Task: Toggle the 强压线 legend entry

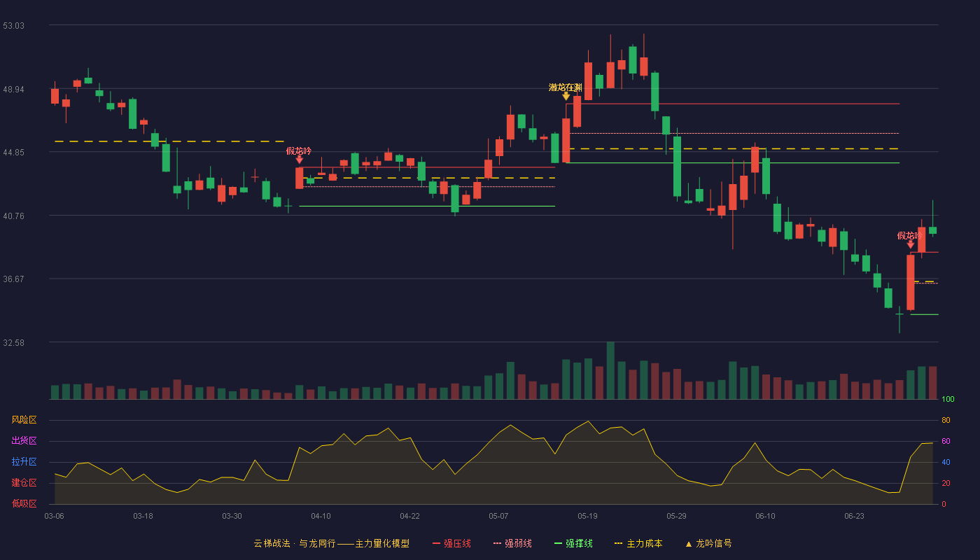Action: click(451, 543)
